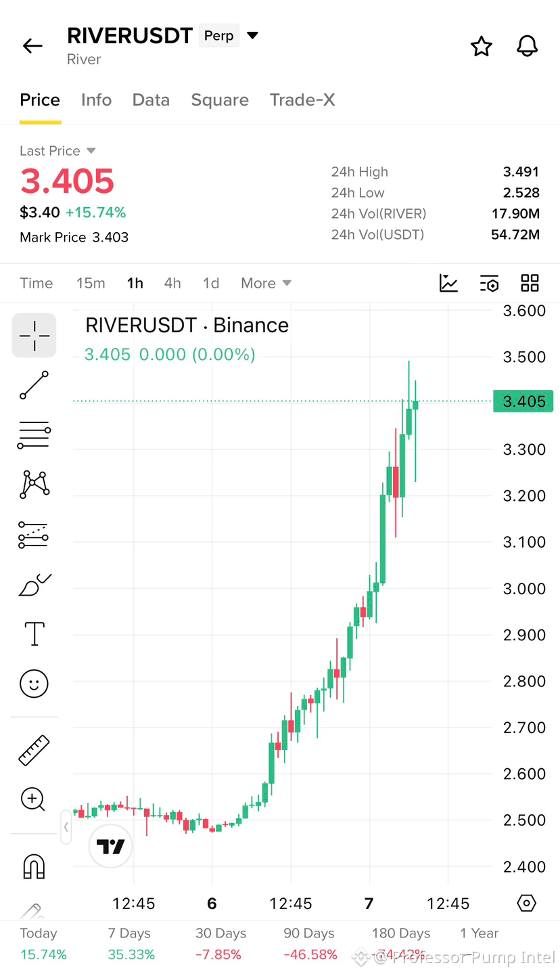Select the text annotation tool
The width and height of the screenshot is (560, 974).
pos(34,634)
